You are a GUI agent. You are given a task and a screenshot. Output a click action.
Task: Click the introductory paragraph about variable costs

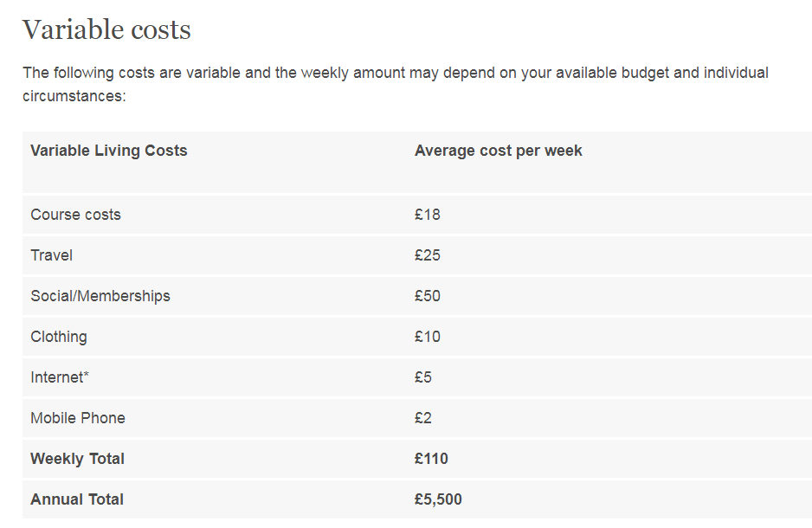(395, 84)
